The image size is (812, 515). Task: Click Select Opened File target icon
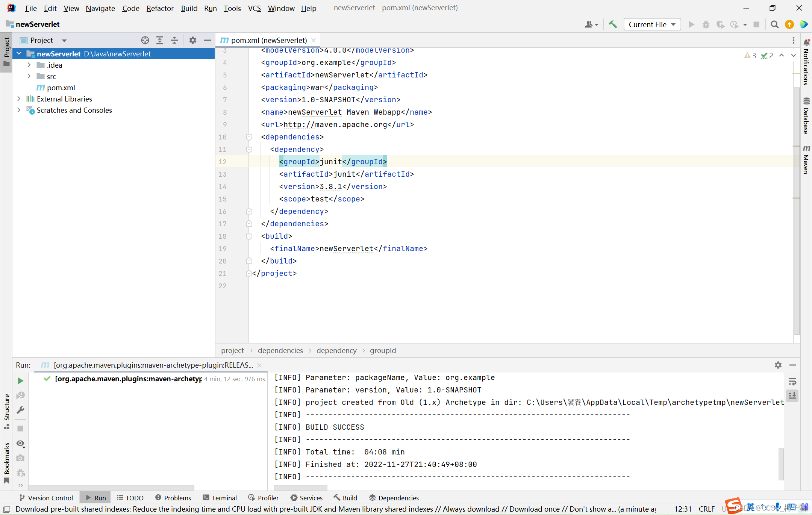145,40
